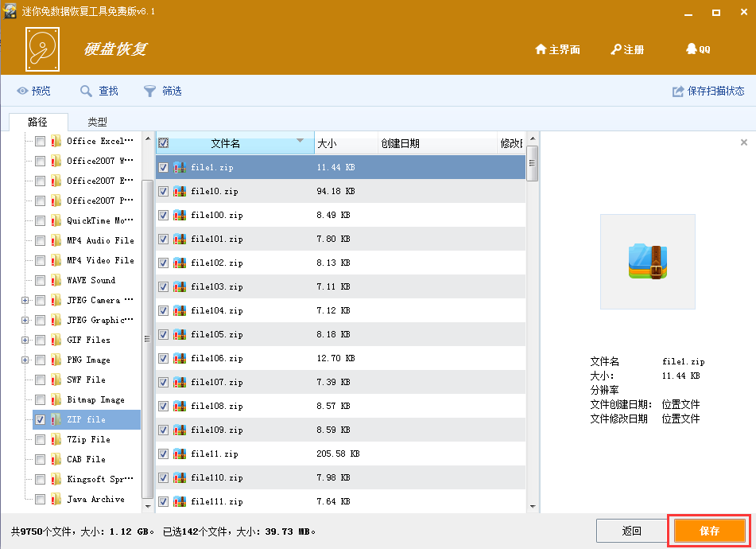Click 保存扫描状态 label

coord(716,91)
